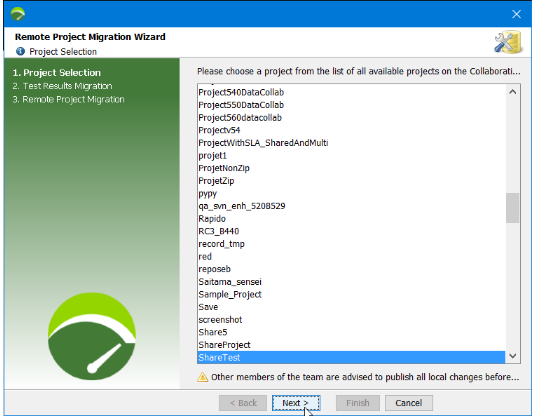Click the Cancel button

point(409,403)
